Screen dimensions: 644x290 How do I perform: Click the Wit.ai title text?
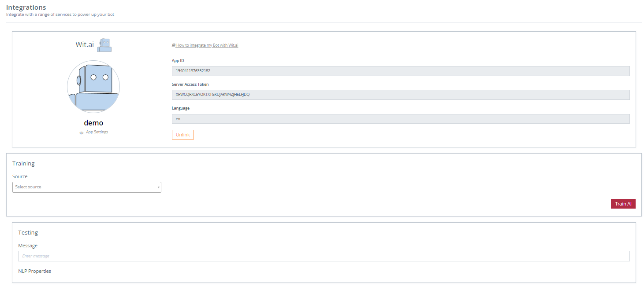pos(85,44)
